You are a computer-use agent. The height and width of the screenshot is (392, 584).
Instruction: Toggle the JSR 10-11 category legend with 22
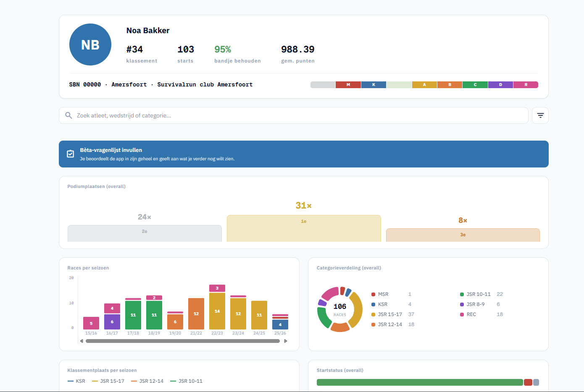(481, 294)
